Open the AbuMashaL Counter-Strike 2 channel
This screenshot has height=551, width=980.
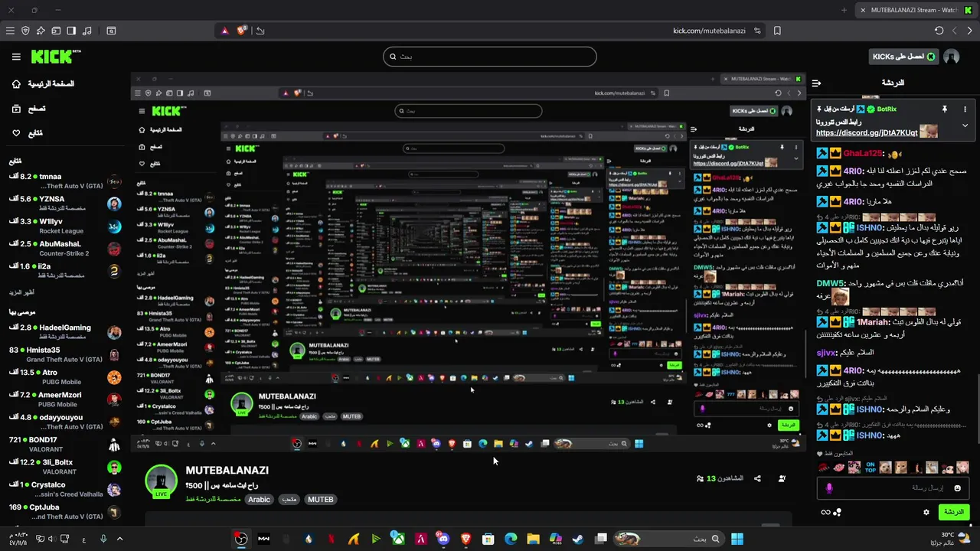[x=65, y=248]
